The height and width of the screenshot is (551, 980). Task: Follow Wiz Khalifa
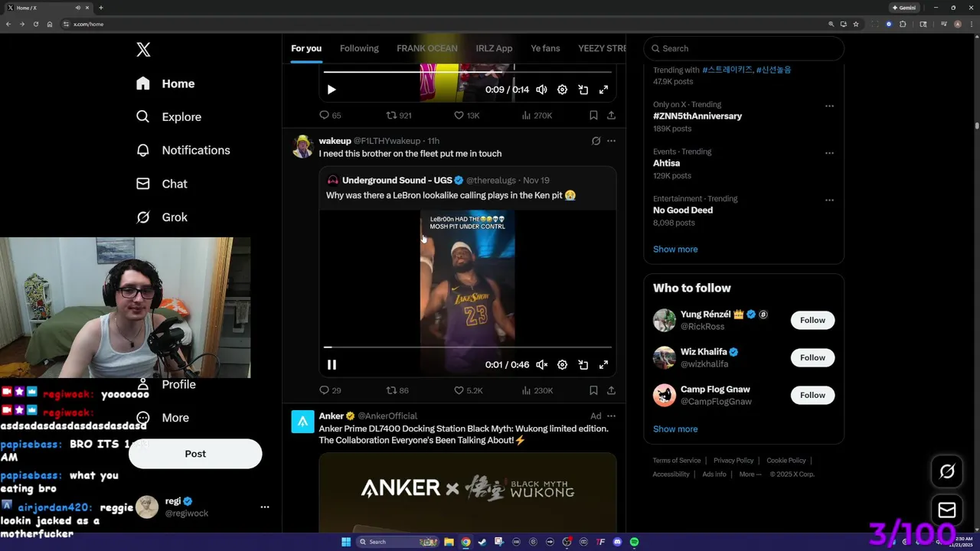coord(812,357)
